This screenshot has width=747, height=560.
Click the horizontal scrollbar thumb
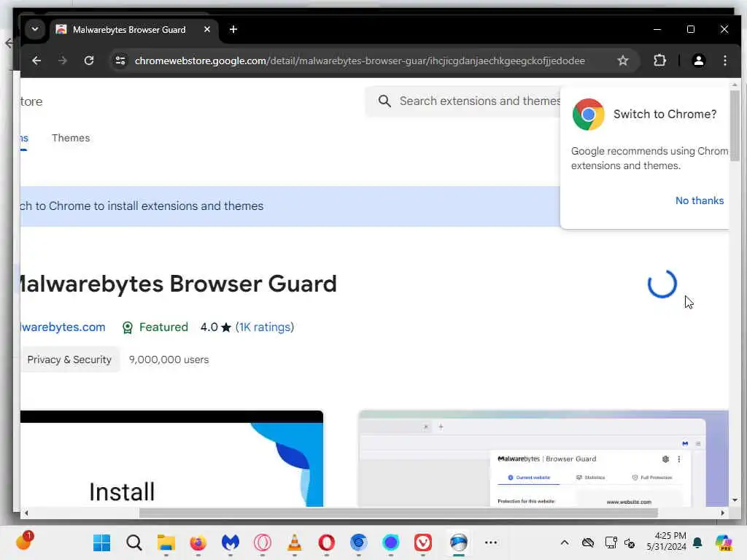398,513
